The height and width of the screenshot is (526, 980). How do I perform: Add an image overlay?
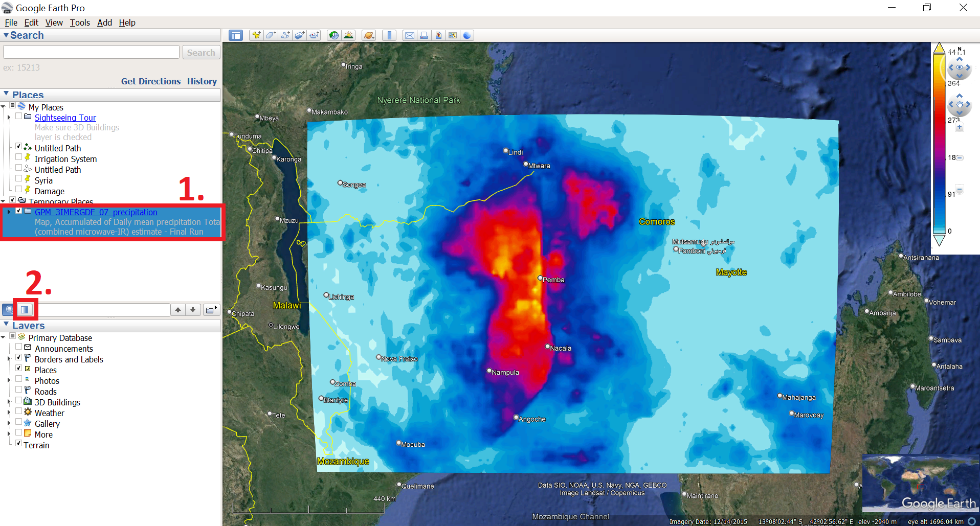pyautogui.click(x=299, y=35)
